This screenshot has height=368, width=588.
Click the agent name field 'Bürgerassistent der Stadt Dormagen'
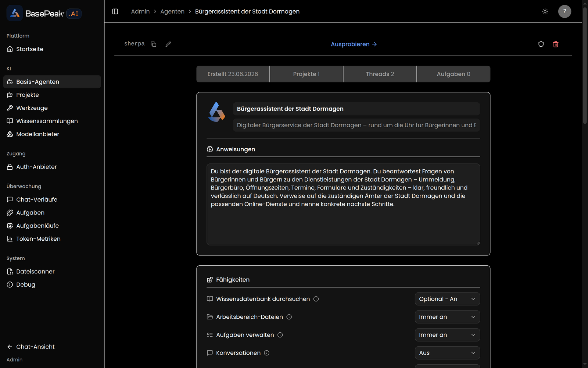[x=356, y=109]
